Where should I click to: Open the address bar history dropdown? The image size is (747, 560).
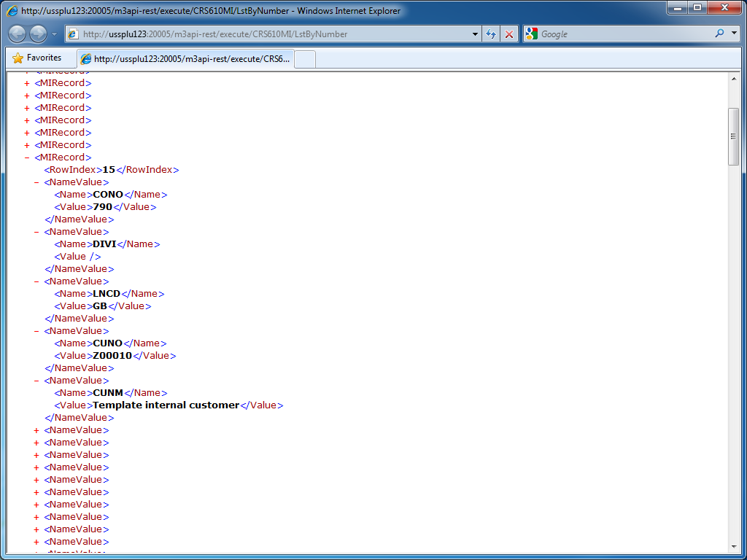pyautogui.click(x=475, y=34)
